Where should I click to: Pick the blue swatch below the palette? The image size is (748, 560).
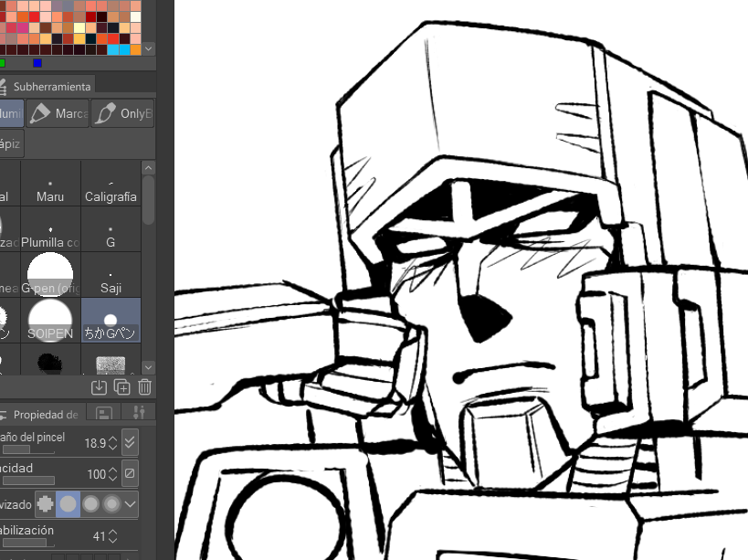tap(37, 63)
